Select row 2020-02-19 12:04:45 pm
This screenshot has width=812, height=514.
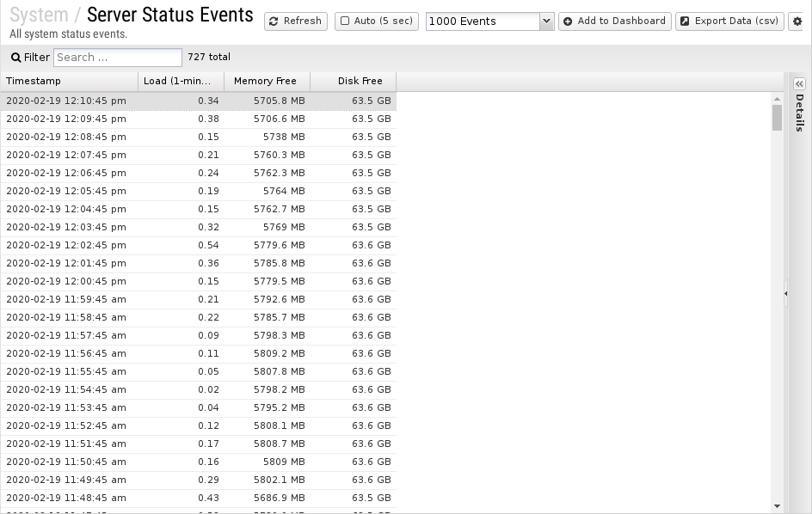click(x=199, y=209)
